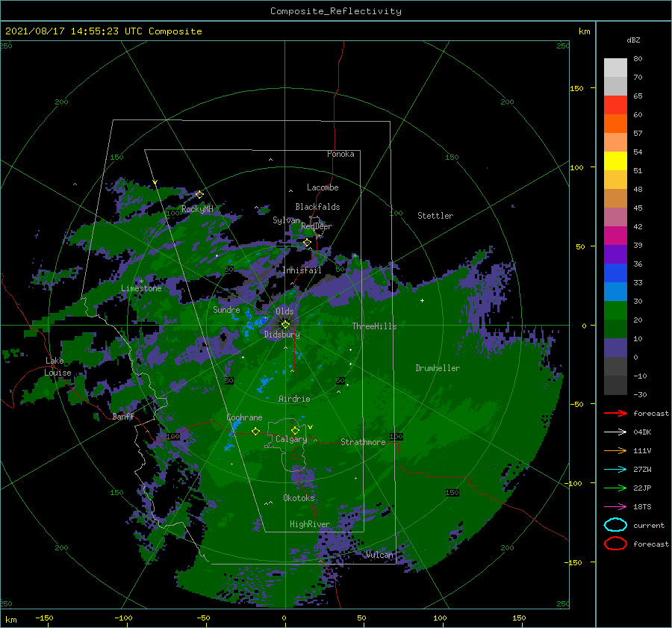
Task: Select the Ponoka label
Action: [x=340, y=154]
